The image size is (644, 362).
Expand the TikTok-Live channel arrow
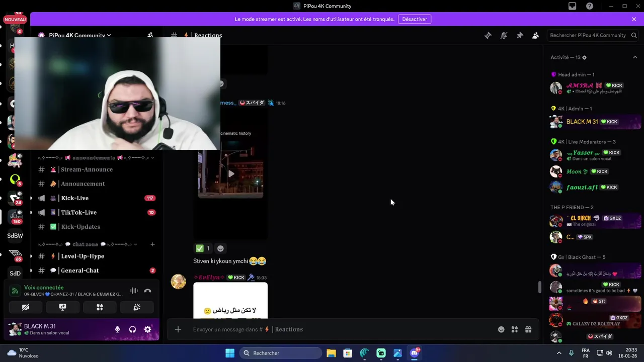click(31, 212)
